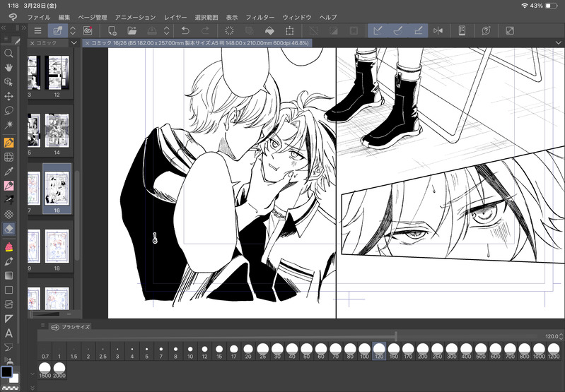The image size is (565, 392).
Task: Select the pink pen nib tool
Action: (x=8, y=186)
